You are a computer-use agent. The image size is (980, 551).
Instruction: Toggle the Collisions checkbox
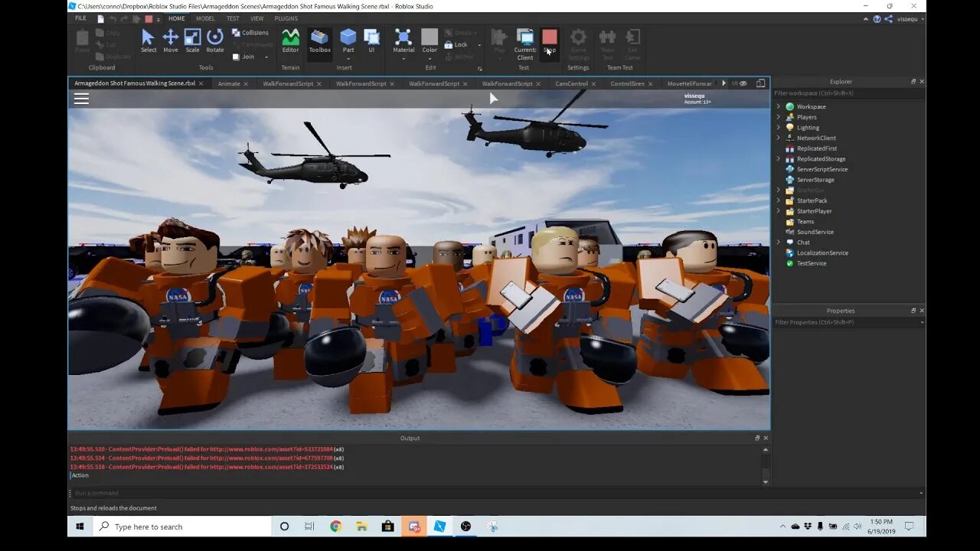point(250,33)
